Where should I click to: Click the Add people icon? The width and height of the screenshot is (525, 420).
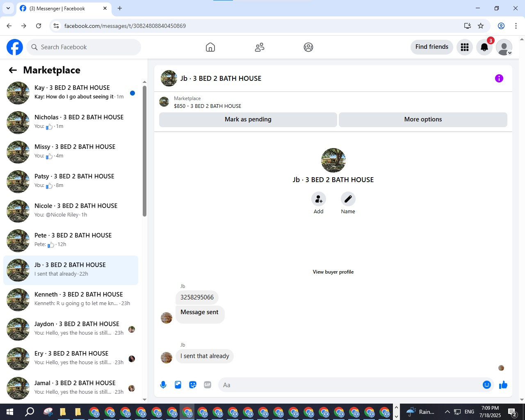click(x=319, y=199)
